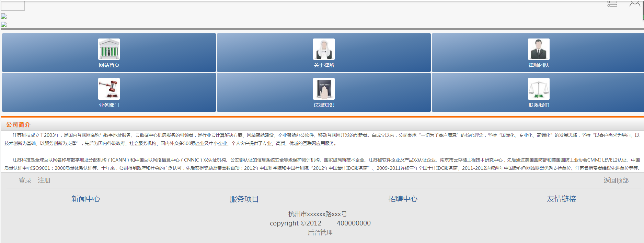Click the gavel icon for 业务部门
The height and width of the screenshot is (243, 644).
point(109,89)
